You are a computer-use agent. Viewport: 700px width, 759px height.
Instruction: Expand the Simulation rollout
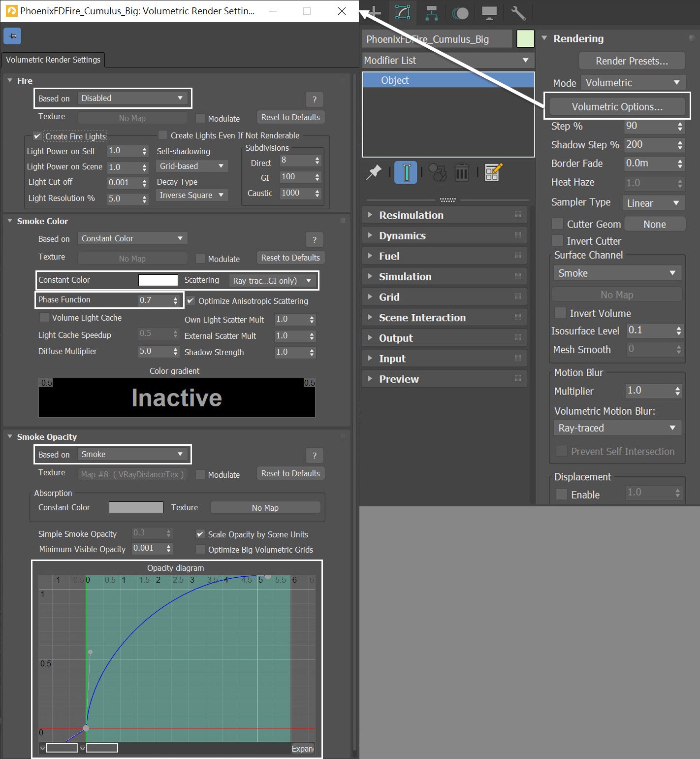click(445, 276)
